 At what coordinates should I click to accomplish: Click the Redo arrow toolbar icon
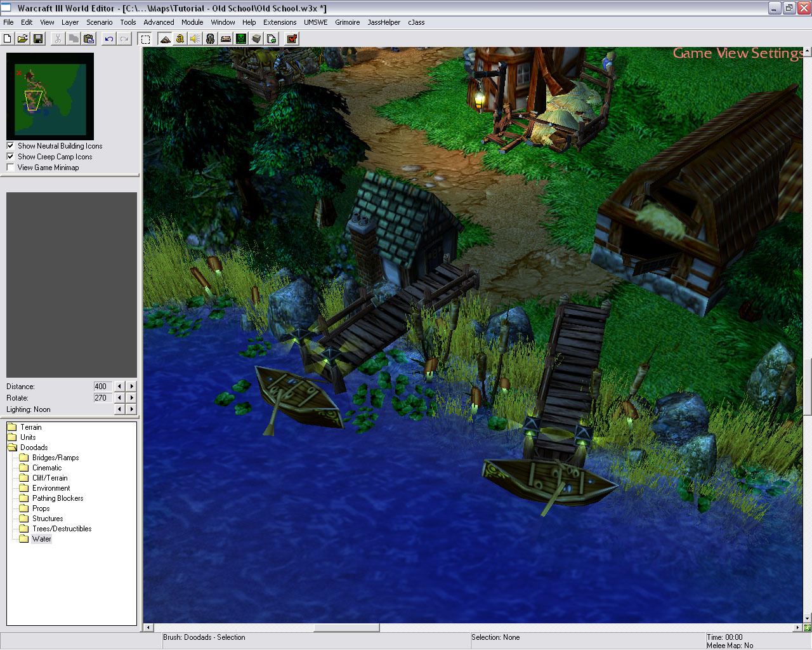click(124, 39)
